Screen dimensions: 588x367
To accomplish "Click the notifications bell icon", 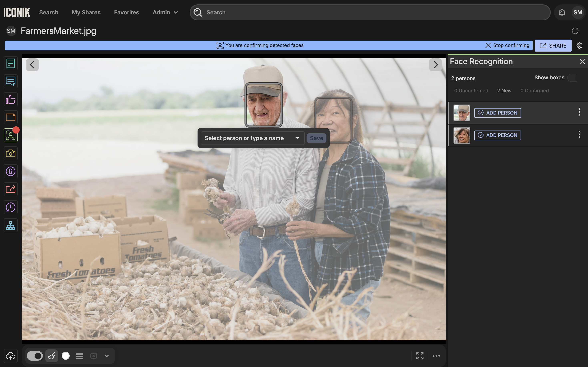I will [x=562, y=12].
